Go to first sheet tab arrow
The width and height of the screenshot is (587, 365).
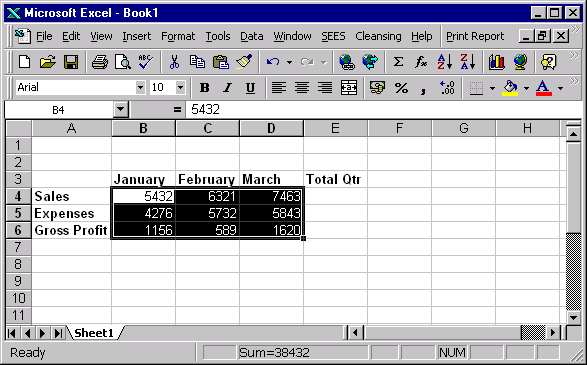coord(12,333)
